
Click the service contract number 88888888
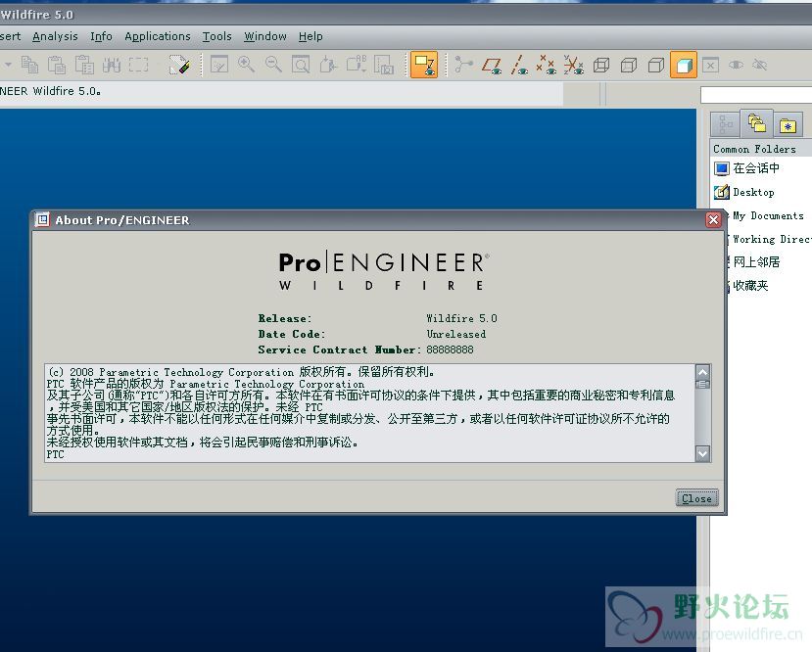click(450, 349)
